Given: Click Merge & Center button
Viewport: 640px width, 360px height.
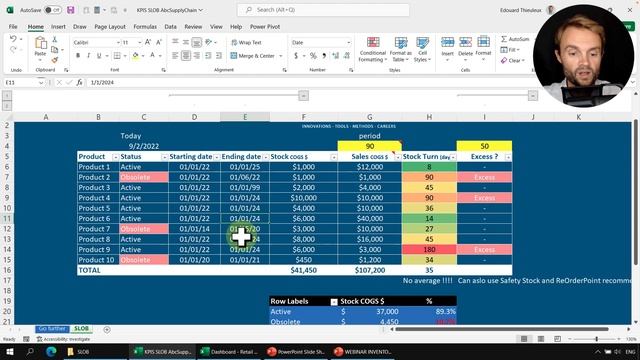Looking at the screenshot, I should [x=253, y=56].
